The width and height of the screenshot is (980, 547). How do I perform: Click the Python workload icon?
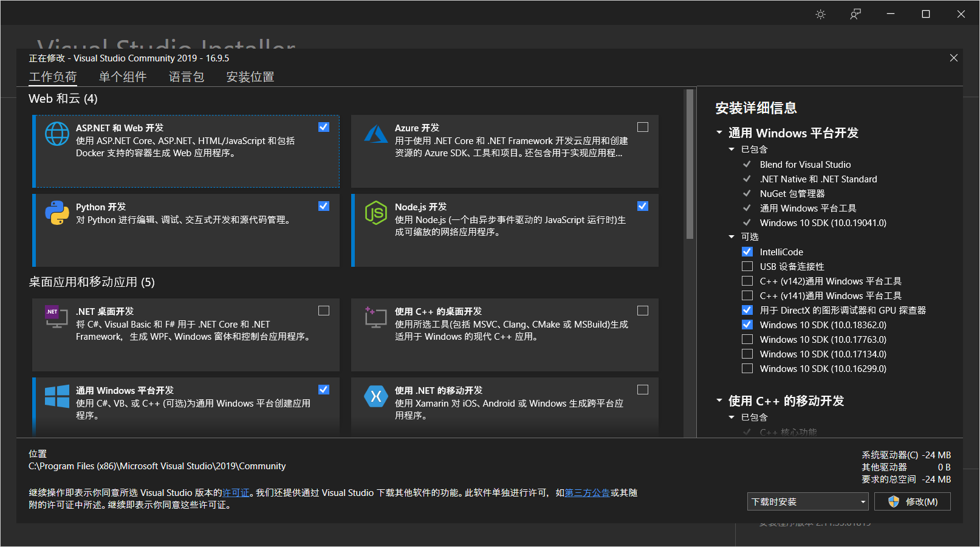[57, 213]
